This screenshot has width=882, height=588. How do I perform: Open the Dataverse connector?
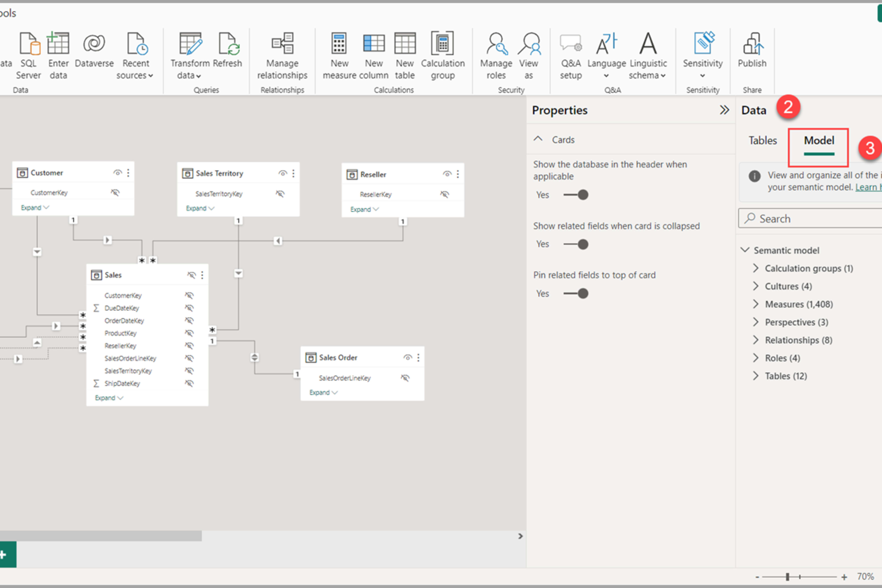point(94,50)
